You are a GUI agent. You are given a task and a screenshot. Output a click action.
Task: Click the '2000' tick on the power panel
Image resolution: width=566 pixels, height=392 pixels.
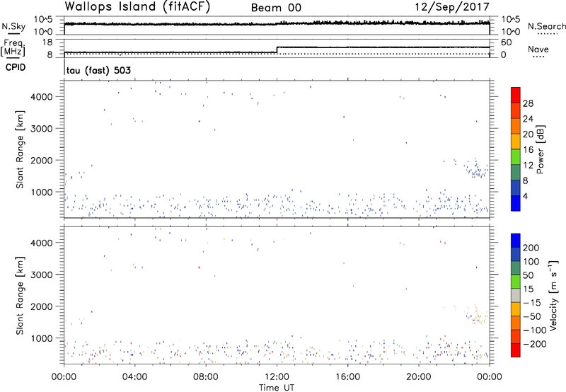pyautogui.click(x=42, y=161)
